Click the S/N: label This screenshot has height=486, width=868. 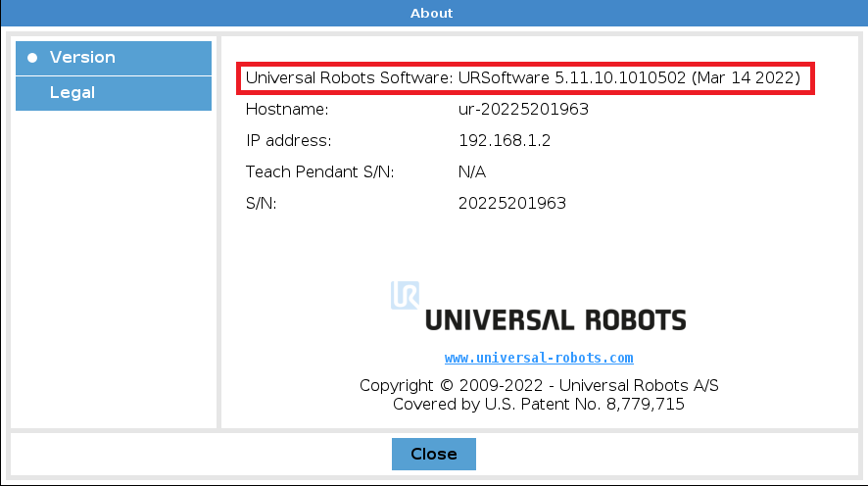[x=261, y=203]
